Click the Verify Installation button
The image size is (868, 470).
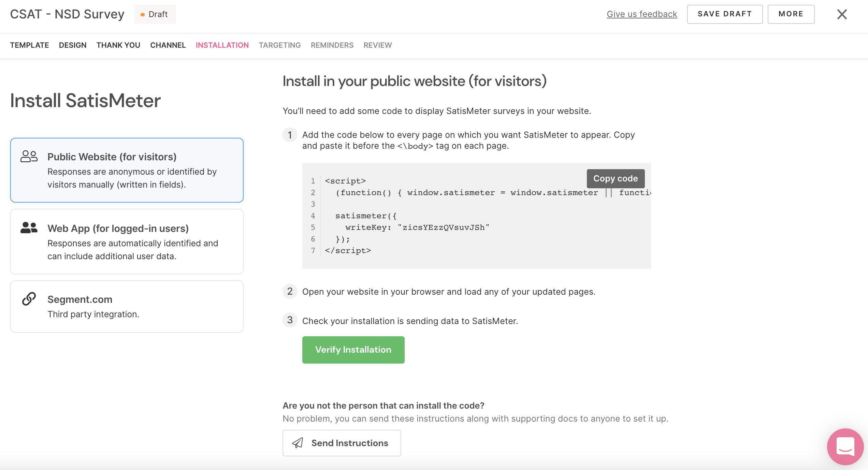point(353,349)
